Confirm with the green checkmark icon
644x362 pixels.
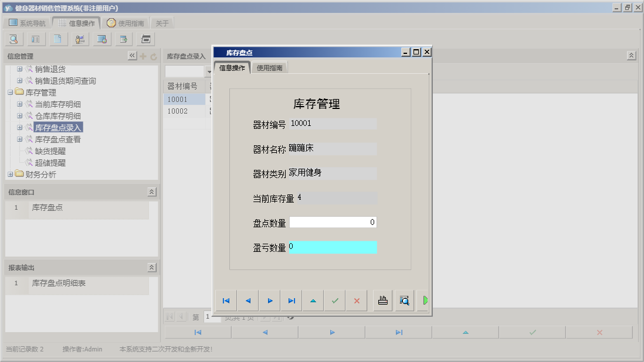pos(335,300)
